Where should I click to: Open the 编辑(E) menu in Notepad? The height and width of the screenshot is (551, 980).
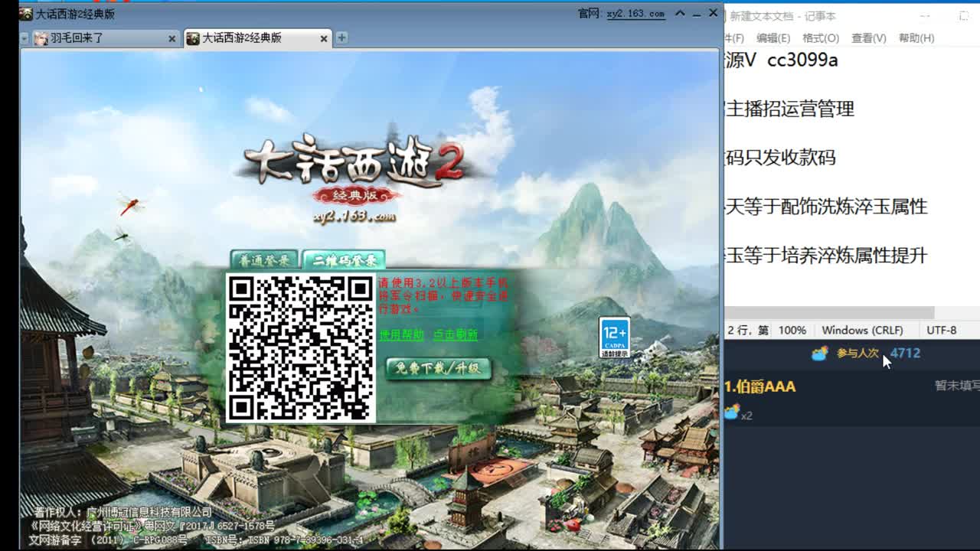click(773, 38)
